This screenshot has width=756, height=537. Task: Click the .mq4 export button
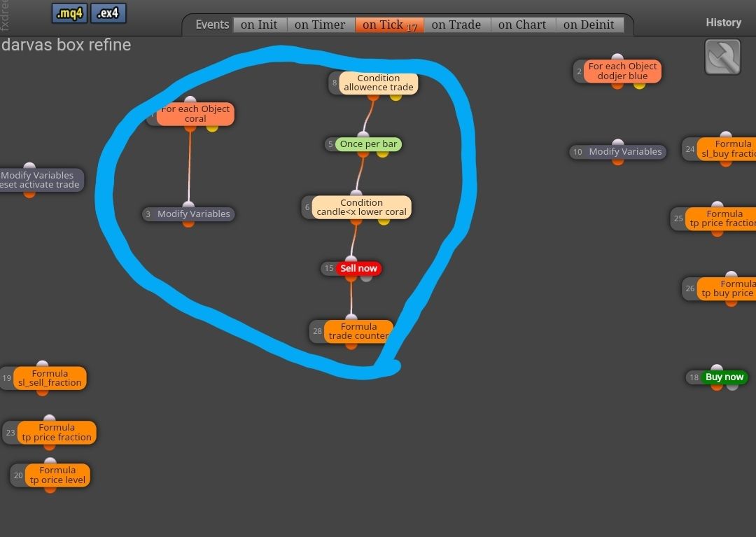pyautogui.click(x=69, y=13)
